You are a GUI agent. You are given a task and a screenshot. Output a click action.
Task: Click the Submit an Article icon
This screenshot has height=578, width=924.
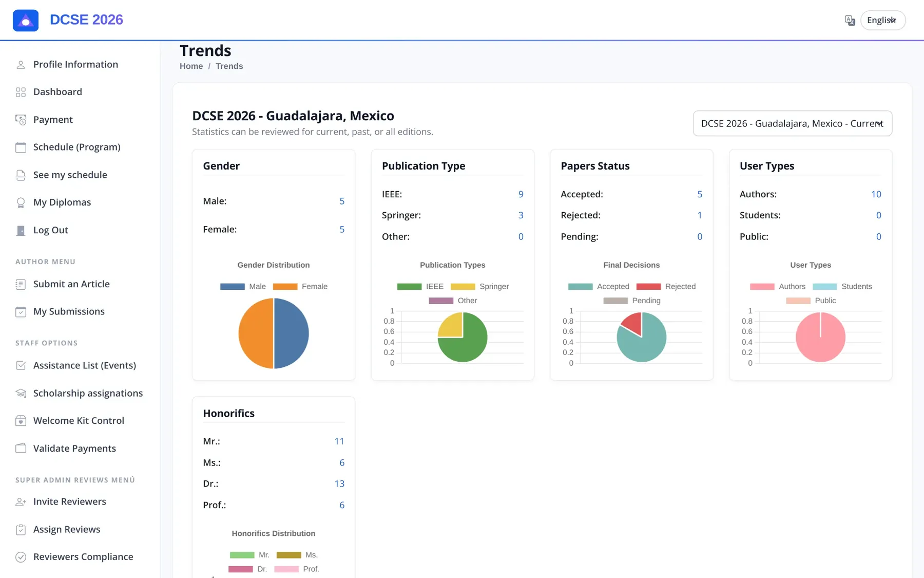pos(21,284)
